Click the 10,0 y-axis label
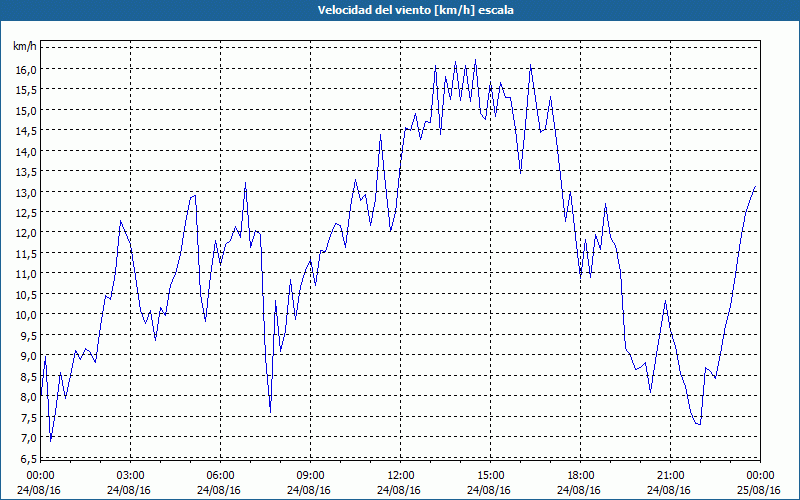This screenshot has width=800, height=500. click(x=27, y=315)
